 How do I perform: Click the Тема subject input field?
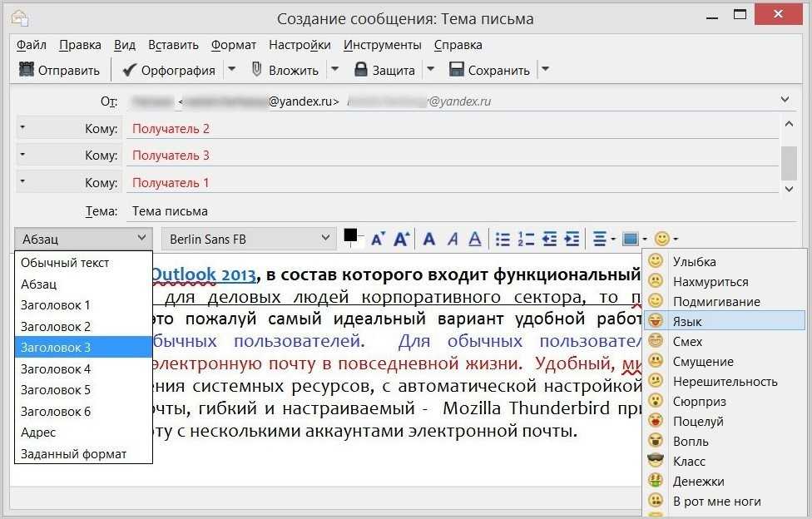point(449,211)
